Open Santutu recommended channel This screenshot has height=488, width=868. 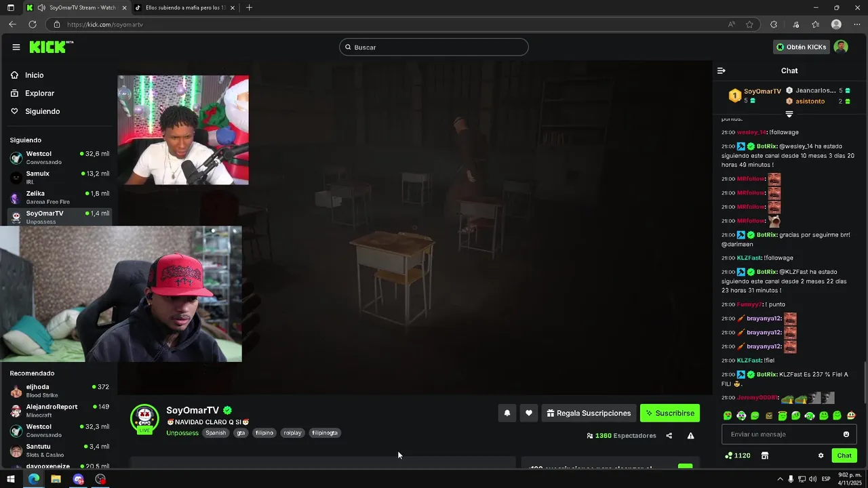point(60,450)
